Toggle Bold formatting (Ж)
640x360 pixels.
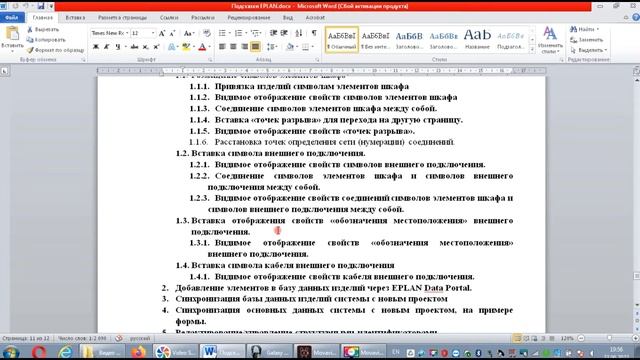pos(96,47)
